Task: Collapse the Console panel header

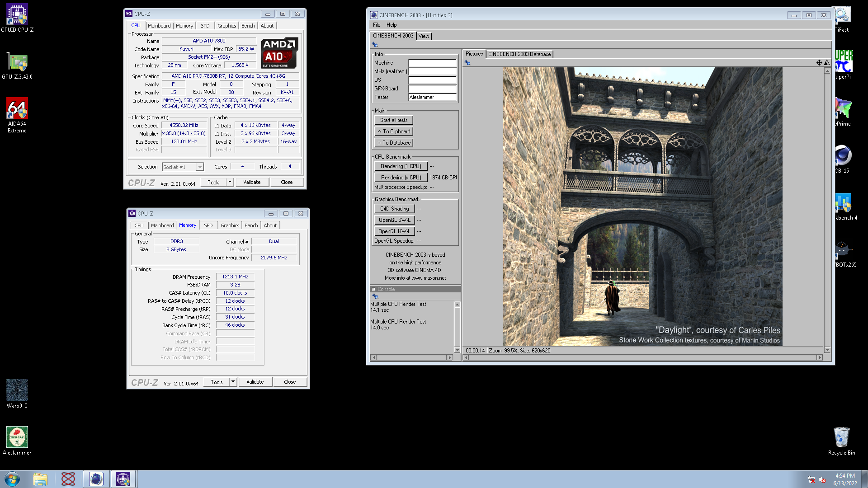Action: click(373, 289)
